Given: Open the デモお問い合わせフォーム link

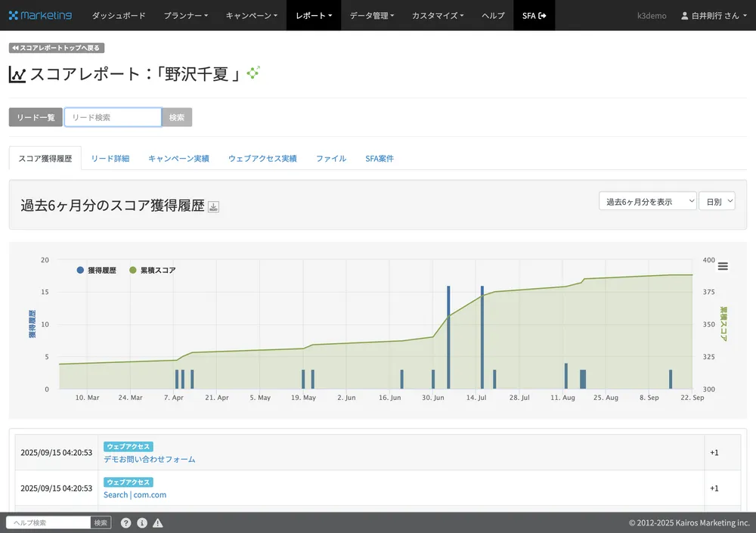Looking at the screenshot, I should pos(149,459).
